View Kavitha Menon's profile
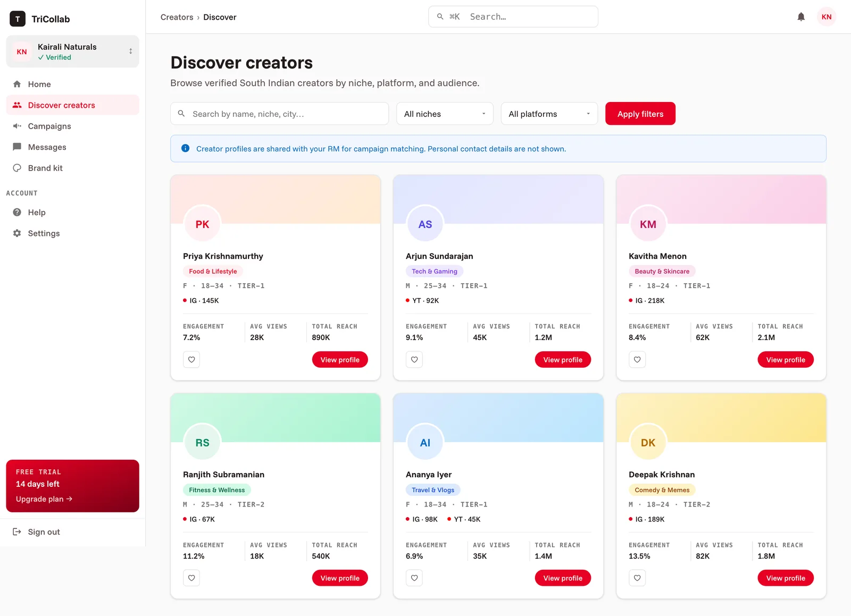Screen dimensions: 851x616 pos(786,360)
